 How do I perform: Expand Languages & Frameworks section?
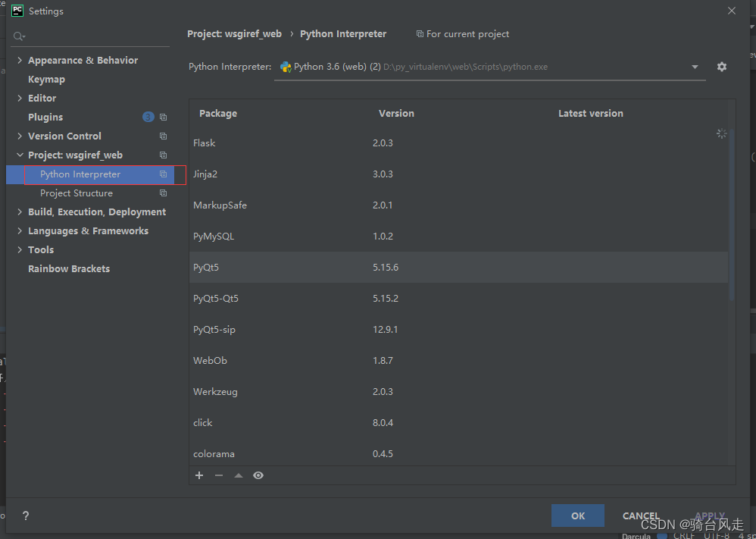tap(20, 230)
